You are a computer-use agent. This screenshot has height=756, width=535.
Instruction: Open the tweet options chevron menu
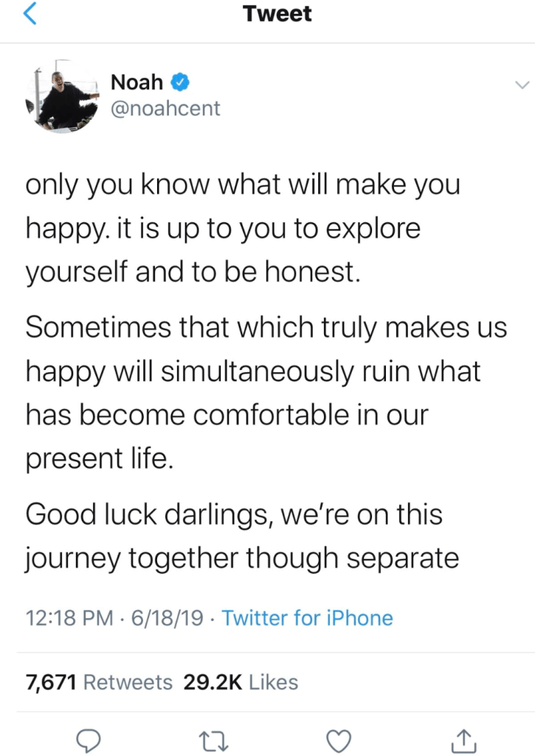521,83
